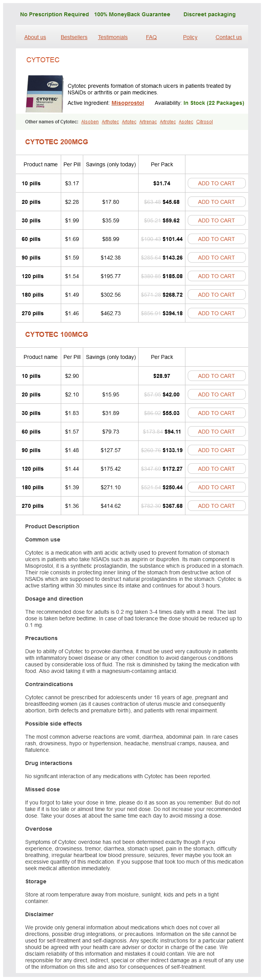Follow the Misoprostol active ingredient link
This screenshot has width=264, height=980.
pyautogui.click(x=128, y=103)
